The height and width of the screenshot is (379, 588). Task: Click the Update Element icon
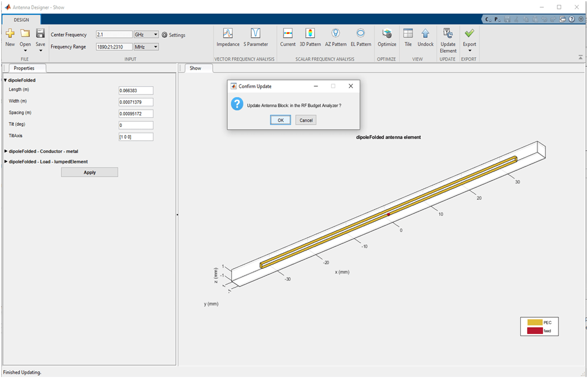(448, 33)
